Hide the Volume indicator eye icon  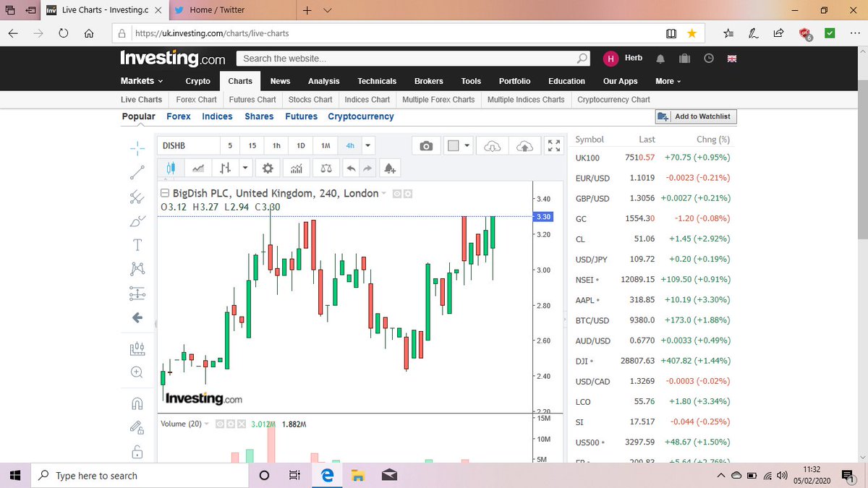point(220,424)
